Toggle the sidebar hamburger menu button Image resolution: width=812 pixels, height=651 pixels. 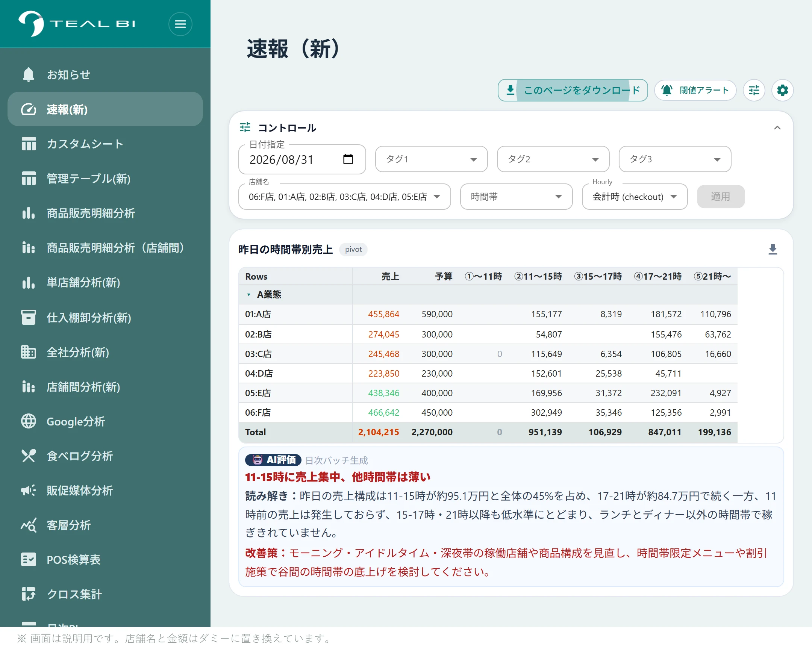(x=180, y=24)
